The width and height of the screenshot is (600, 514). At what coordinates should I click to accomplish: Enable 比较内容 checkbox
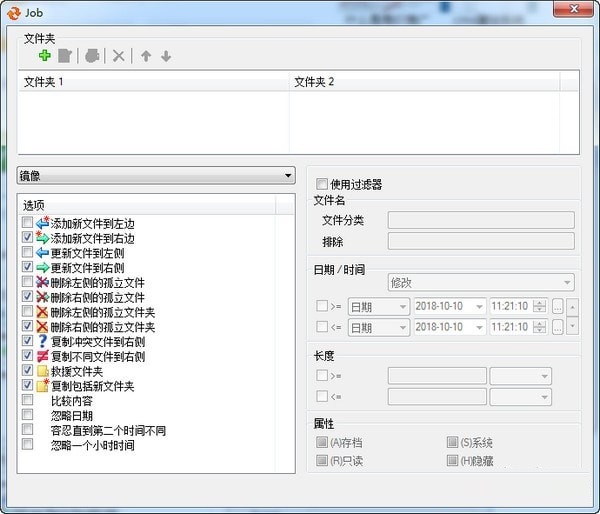[x=27, y=400]
